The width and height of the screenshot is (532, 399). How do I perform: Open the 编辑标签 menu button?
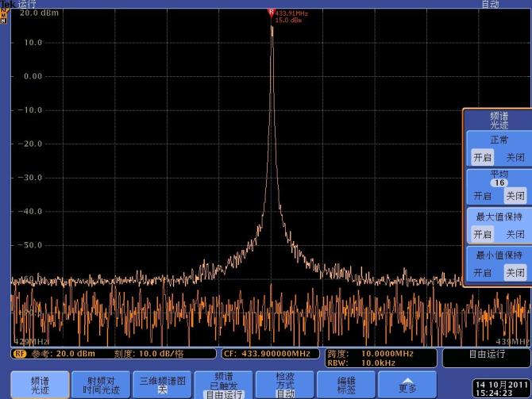[346, 385]
